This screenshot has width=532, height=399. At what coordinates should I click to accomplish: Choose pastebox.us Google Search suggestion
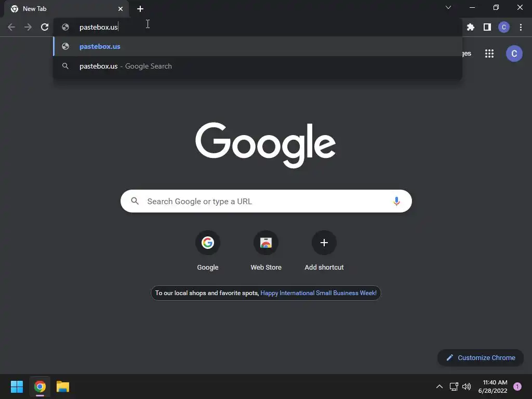coord(258,66)
